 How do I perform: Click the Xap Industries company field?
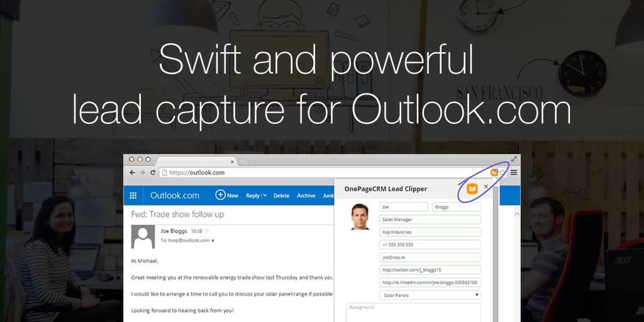[x=430, y=232]
